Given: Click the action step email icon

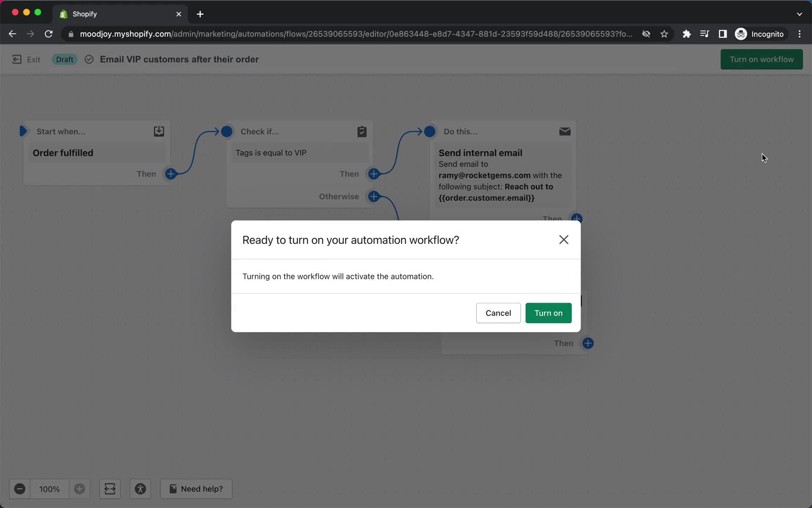Looking at the screenshot, I should [564, 131].
